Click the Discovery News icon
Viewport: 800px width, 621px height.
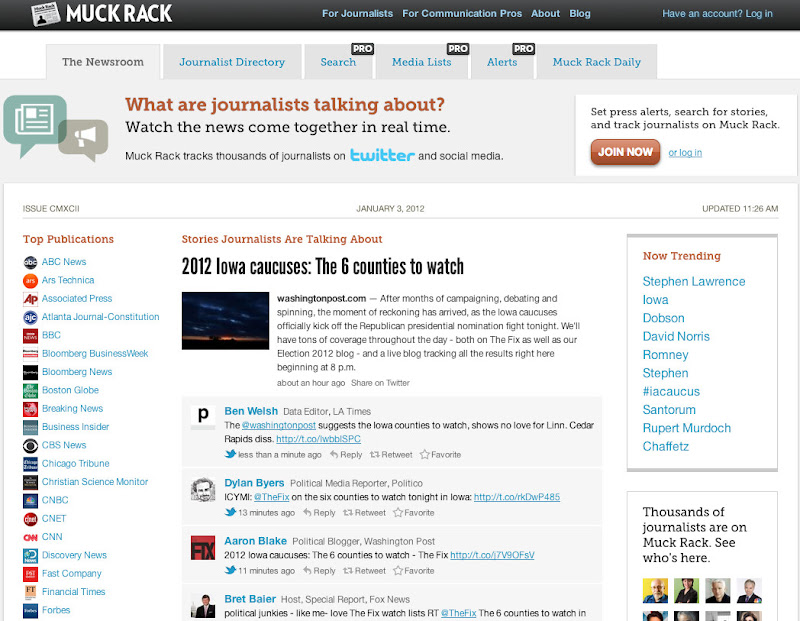tap(30, 556)
